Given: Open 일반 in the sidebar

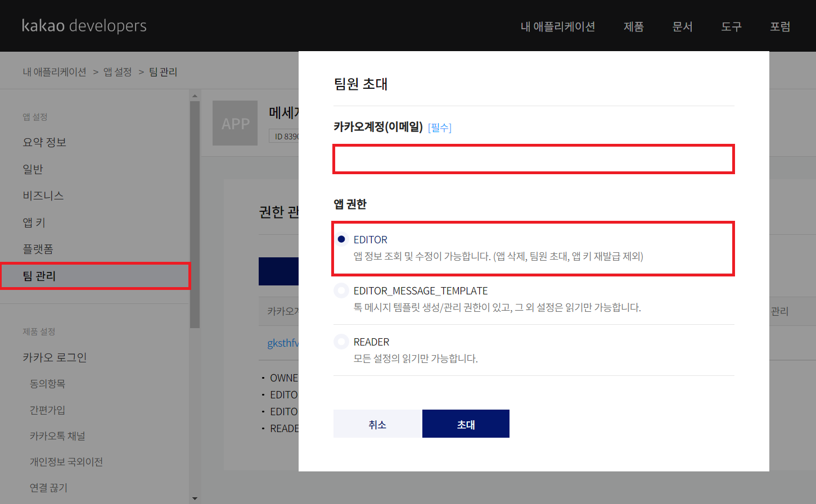Looking at the screenshot, I should [x=33, y=169].
